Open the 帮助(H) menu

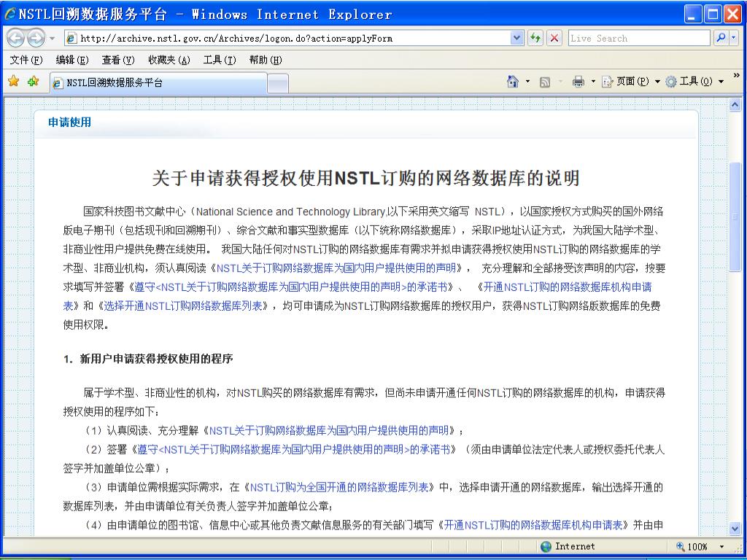(x=266, y=60)
